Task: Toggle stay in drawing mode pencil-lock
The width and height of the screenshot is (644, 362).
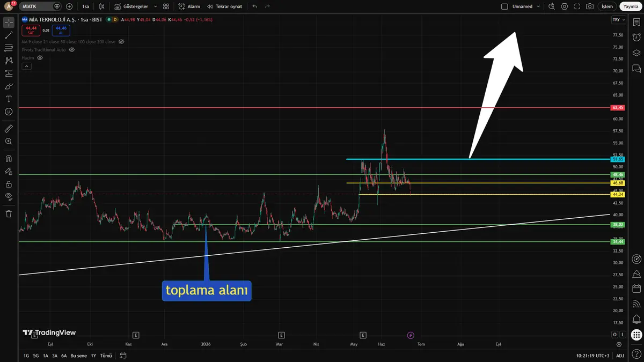Action: [x=9, y=172]
